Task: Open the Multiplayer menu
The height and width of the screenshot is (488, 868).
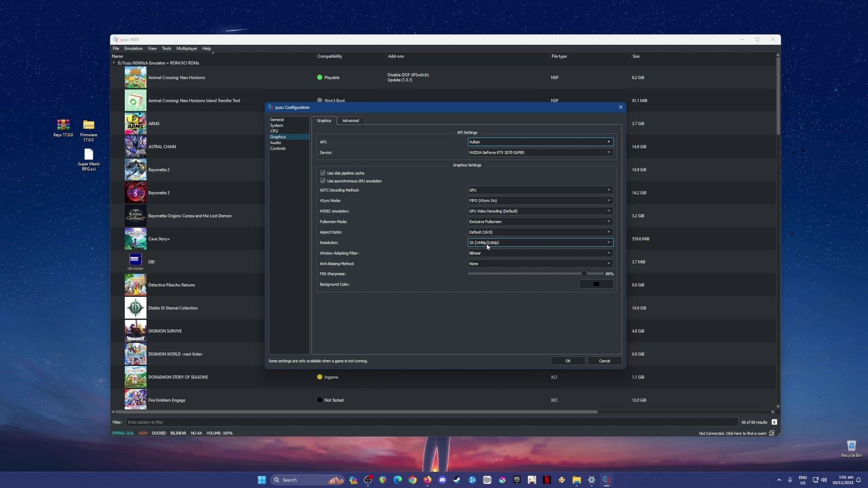Action: point(187,48)
